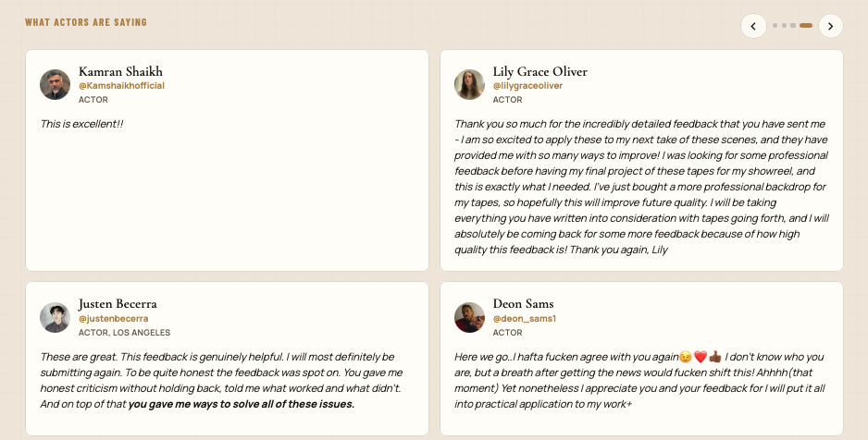Image resolution: width=868 pixels, height=440 pixels.
Task: Visit the @Kamshaikhofficial handle link
Action: (x=121, y=86)
